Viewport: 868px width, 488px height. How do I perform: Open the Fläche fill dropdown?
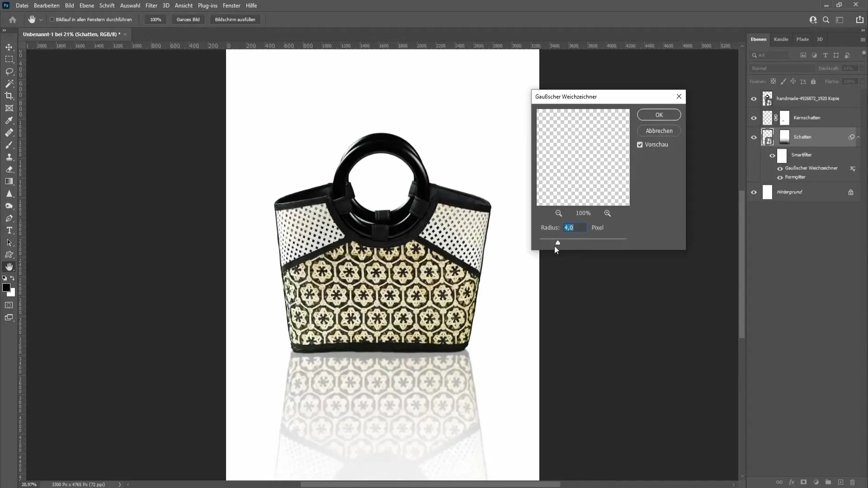click(x=862, y=81)
